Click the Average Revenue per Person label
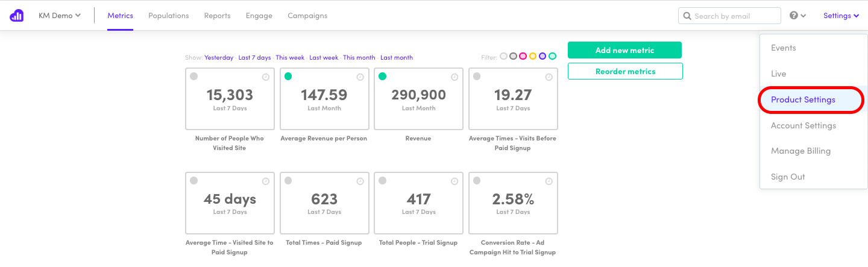 [x=324, y=139]
